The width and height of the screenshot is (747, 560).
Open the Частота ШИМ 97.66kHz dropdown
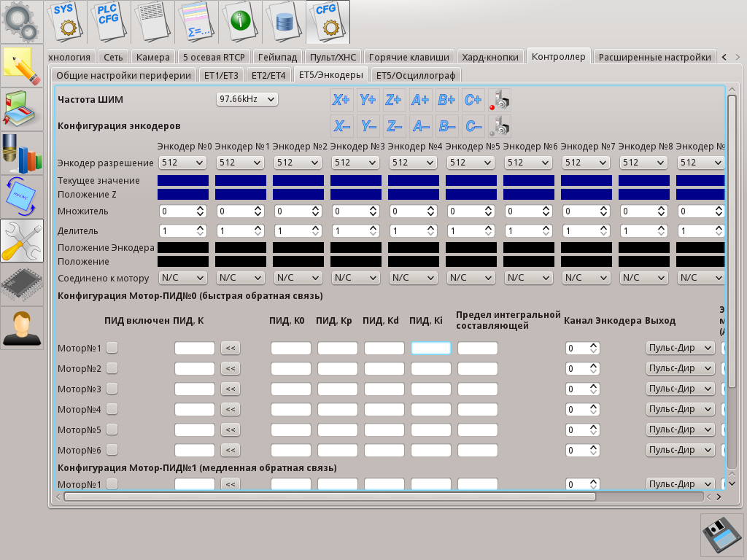coord(247,99)
